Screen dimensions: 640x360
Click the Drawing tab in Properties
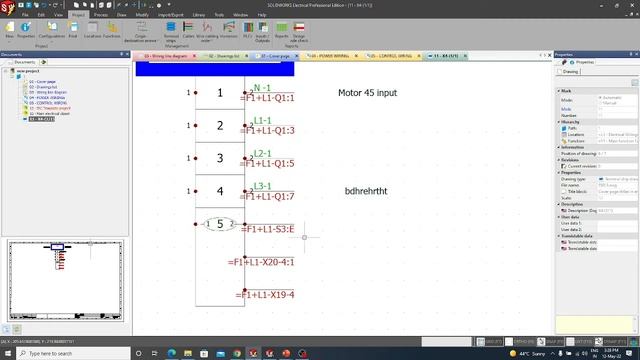[x=570, y=71]
